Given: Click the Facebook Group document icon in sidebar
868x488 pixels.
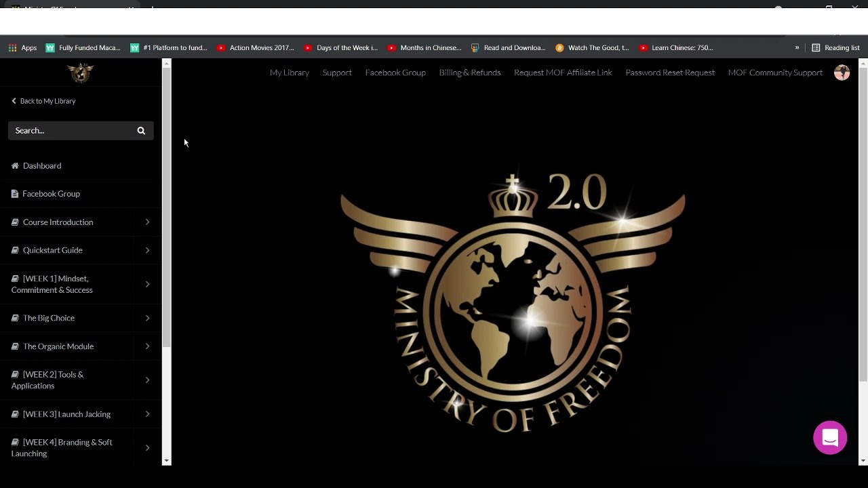Looking at the screenshot, I should [15, 194].
